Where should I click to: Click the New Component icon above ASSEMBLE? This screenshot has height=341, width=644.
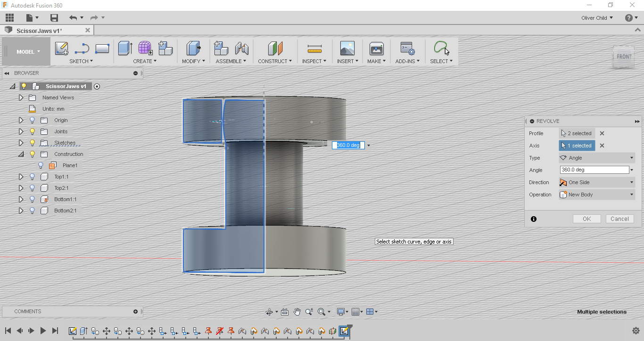pyautogui.click(x=221, y=49)
